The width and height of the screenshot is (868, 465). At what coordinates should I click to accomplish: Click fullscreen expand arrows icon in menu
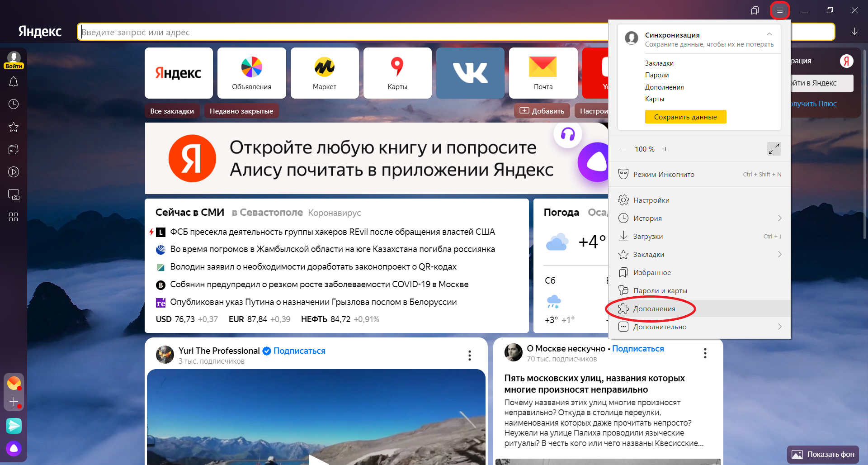pyautogui.click(x=774, y=149)
